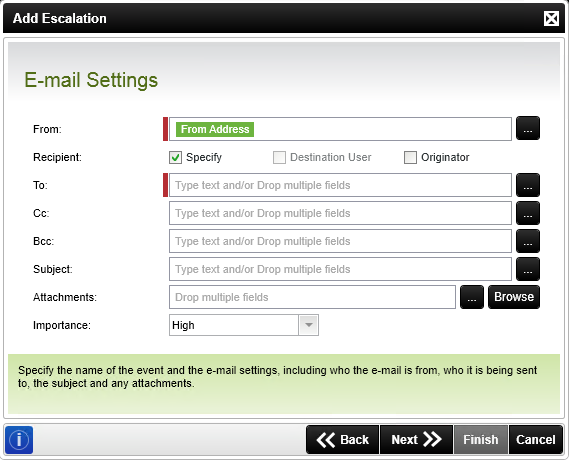Screen dimensions: 569x460
Task: Enable the Originator checkbox
Action: click(x=410, y=157)
